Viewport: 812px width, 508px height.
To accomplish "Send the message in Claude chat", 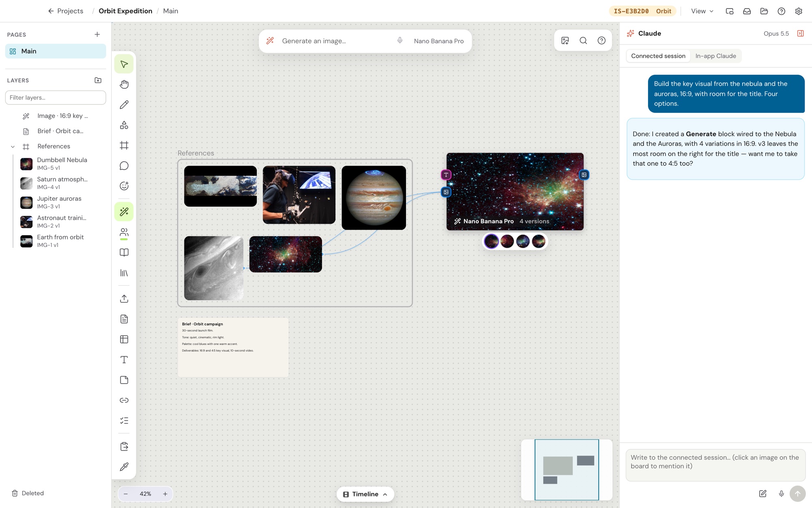I will pos(797,493).
